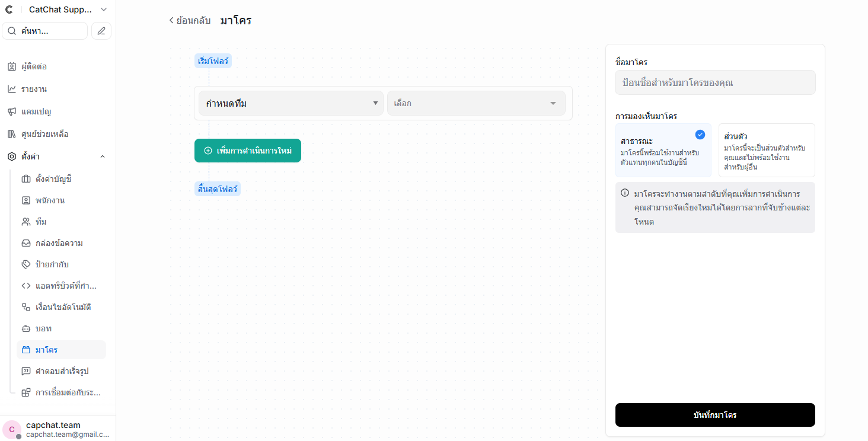Click the inboxes tray icon
Image resolution: width=868 pixels, height=441 pixels.
pyautogui.click(x=26, y=243)
